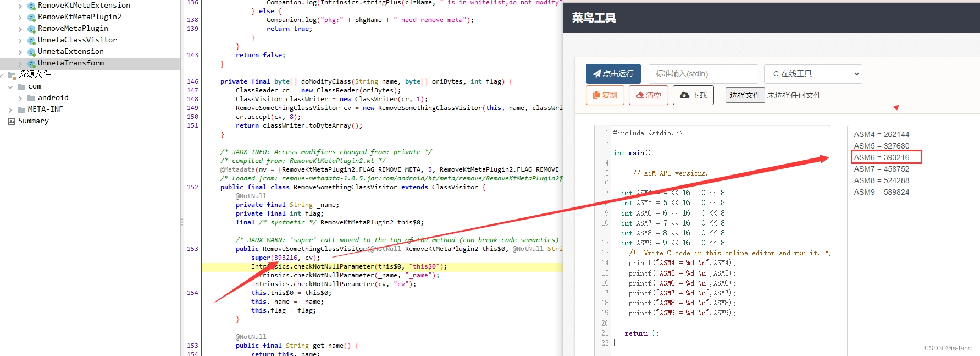Click the Summary icon in the tree

[12, 121]
